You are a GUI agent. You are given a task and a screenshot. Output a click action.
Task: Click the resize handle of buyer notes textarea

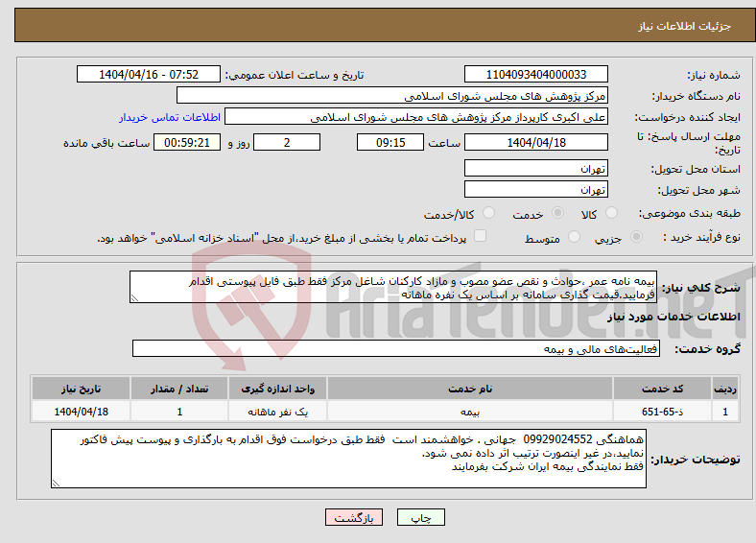coord(56,483)
